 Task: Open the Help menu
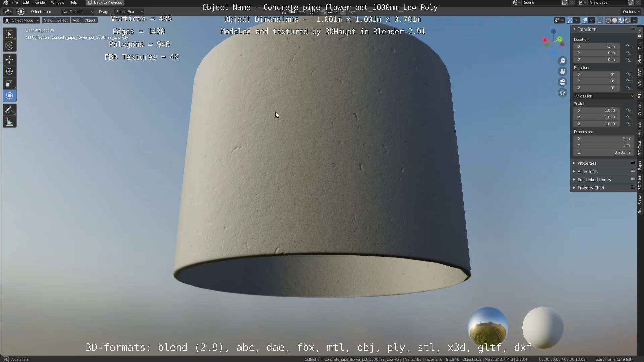(x=73, y=2)
